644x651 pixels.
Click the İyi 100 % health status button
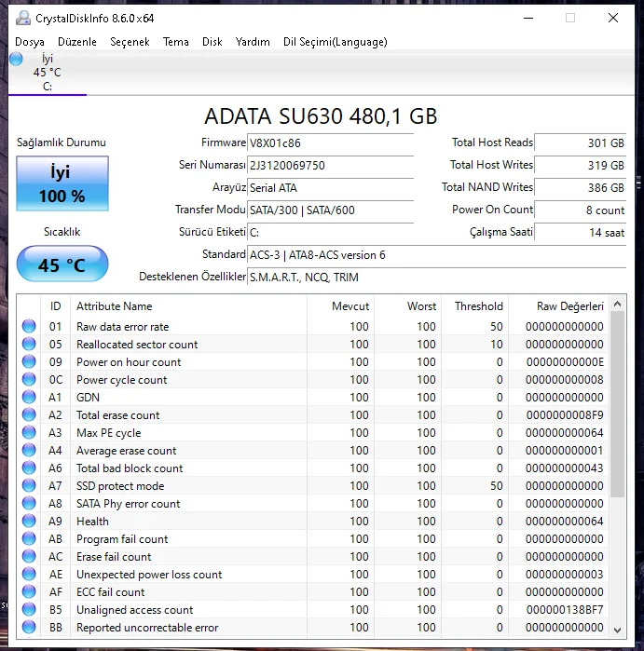(x=62, y=183)
